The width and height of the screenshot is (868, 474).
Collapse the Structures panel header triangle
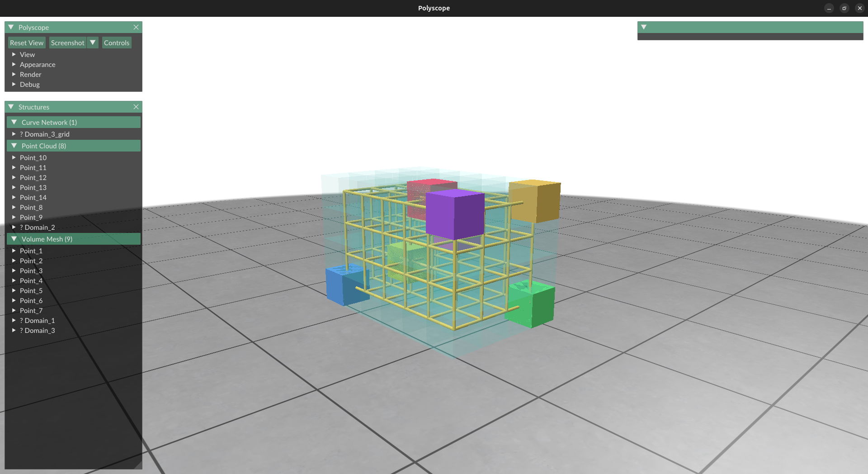click(x=11, y=107)
